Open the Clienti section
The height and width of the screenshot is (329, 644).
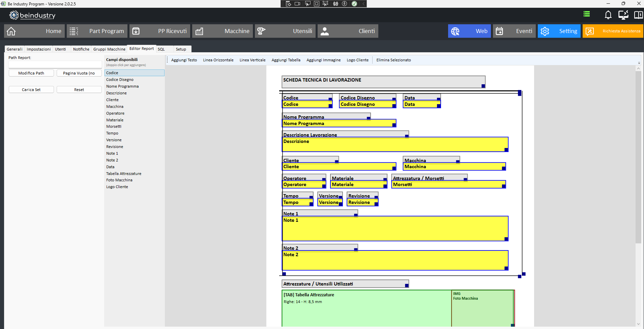(348, 31)
